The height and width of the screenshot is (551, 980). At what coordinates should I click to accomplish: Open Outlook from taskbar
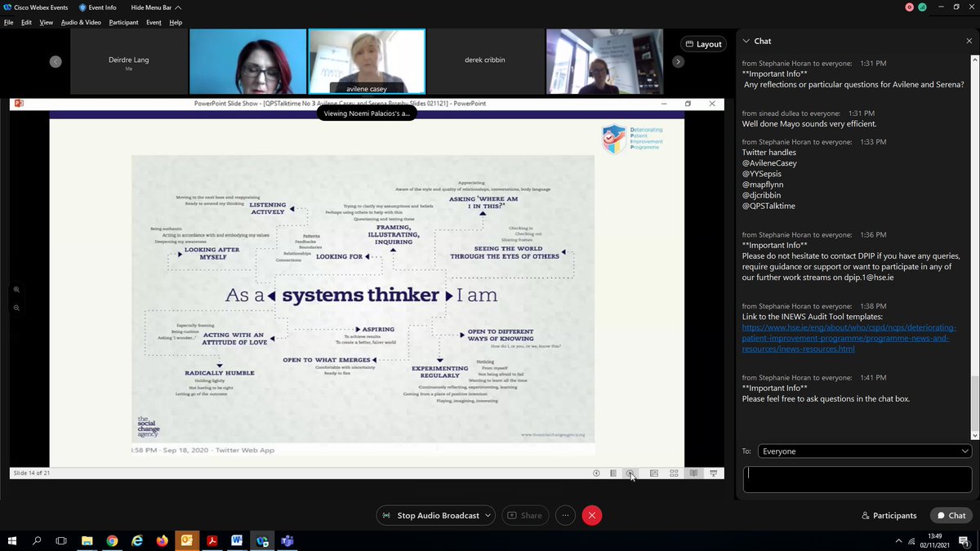coord(187,540)
